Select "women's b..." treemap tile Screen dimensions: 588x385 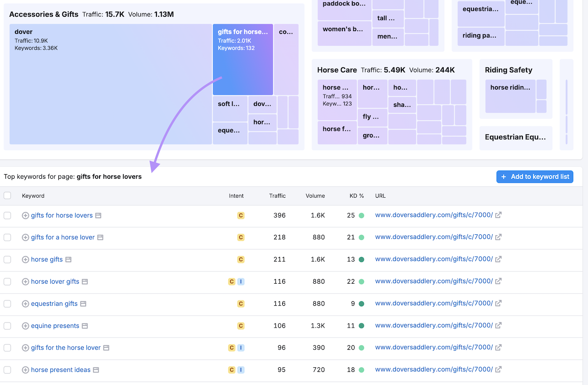coord(344,33)
